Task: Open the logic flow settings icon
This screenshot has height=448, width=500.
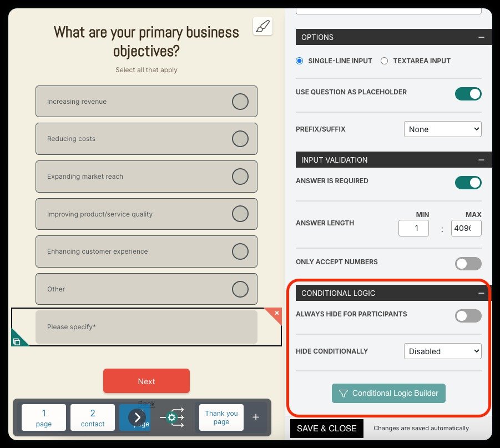Action: [x=172, y=417]
